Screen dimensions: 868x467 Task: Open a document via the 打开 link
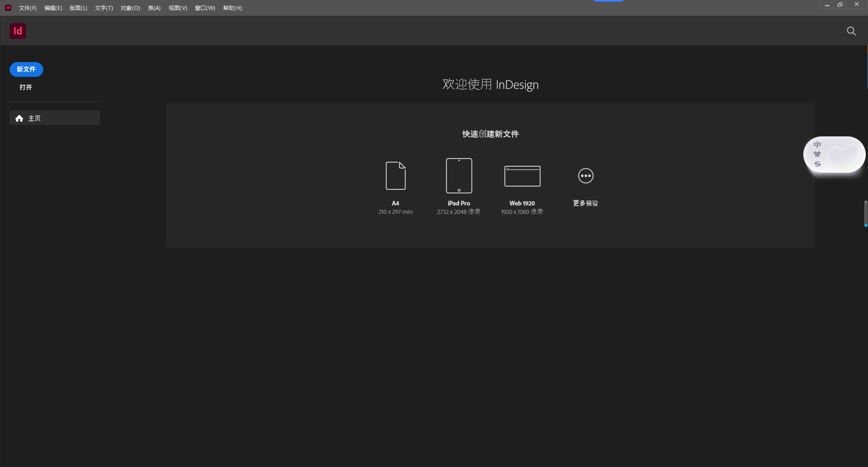(25, 87)
